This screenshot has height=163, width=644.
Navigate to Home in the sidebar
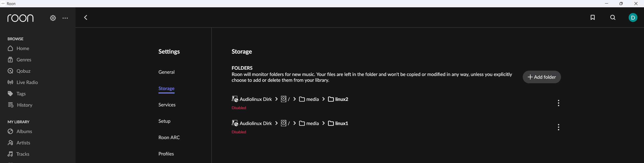click(x=23, y=48)
